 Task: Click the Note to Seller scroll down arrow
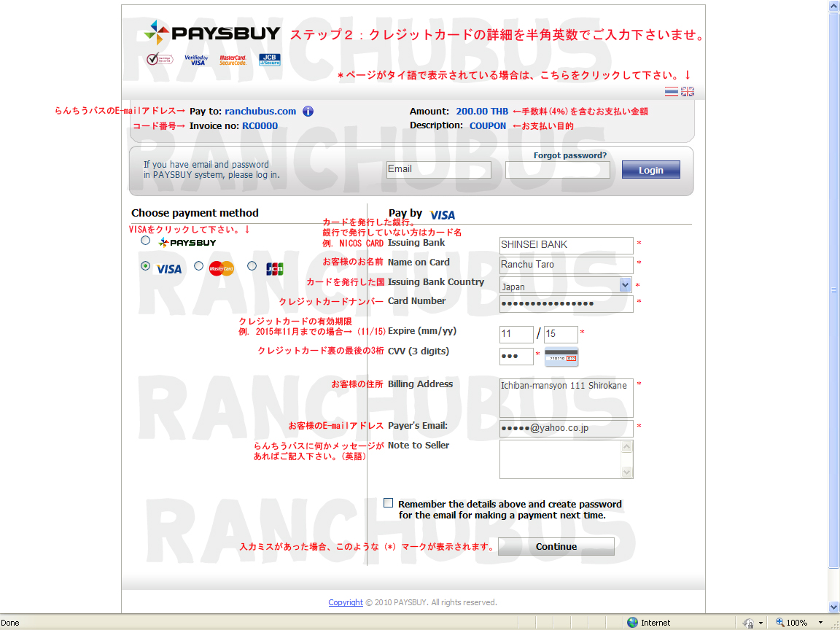pos(626,472)
